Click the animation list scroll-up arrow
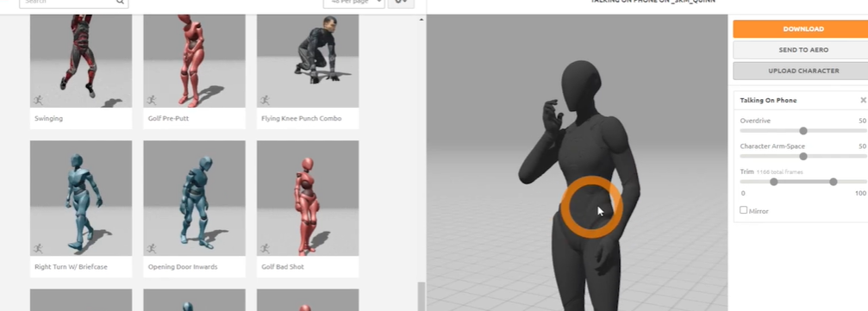This screenshot has width=868, height=311. [x=422, y=19]
